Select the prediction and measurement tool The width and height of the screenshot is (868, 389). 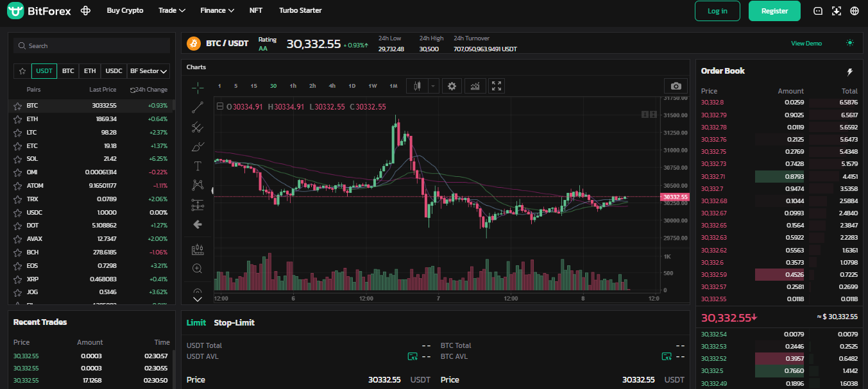tap(198, 205)
